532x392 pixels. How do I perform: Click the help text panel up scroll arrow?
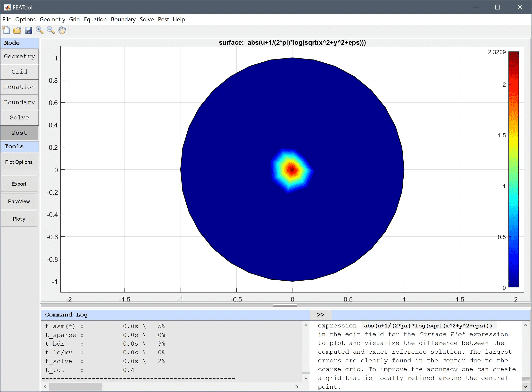[x=526, y=325]
